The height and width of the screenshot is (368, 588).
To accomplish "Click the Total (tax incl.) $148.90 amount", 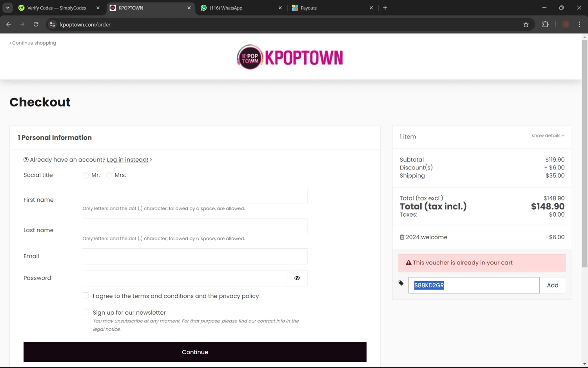I will click(x=548, y=206).
